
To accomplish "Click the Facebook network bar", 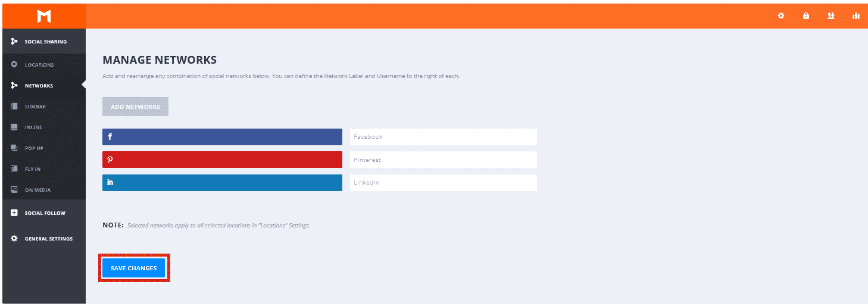I will tap(222, 137).
